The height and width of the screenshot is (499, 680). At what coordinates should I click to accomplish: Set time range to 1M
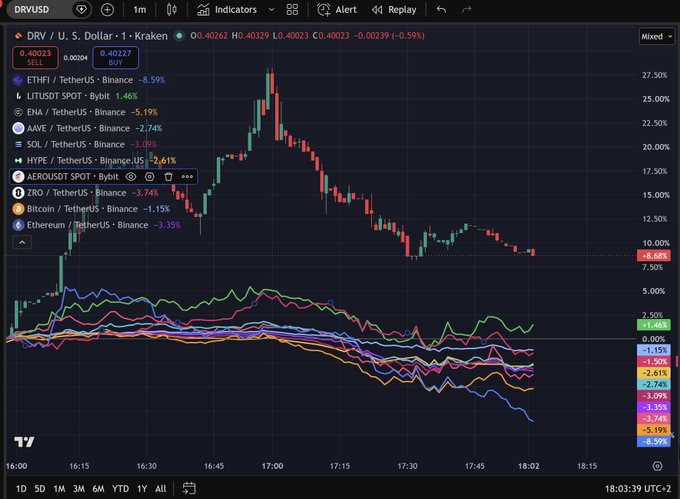59,489
